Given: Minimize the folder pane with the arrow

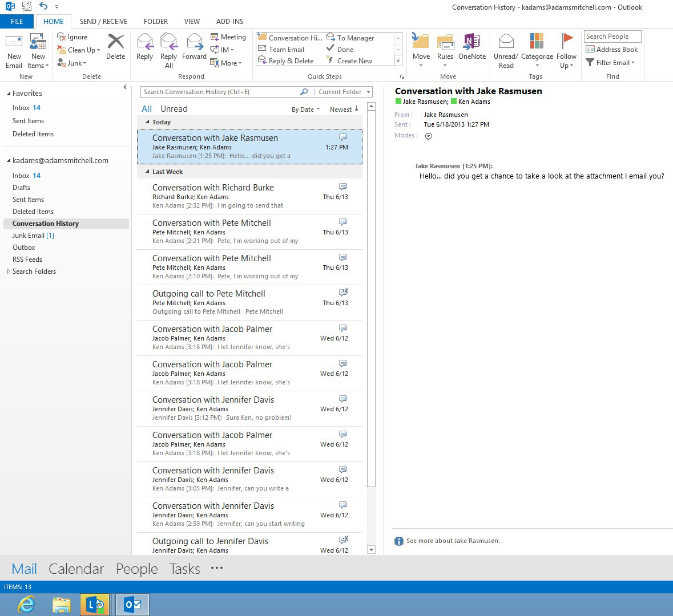Looking at the screenshot, I should click(125, 87).
